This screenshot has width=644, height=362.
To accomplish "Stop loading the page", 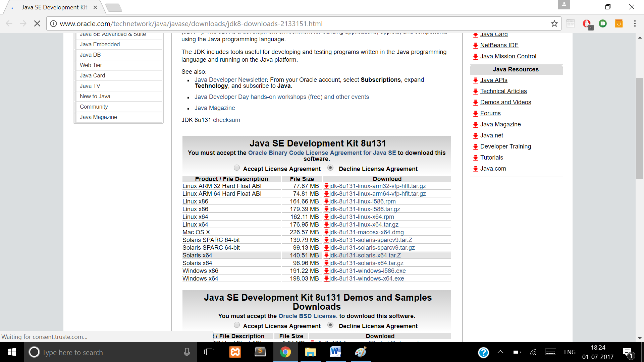I will 37,23.
